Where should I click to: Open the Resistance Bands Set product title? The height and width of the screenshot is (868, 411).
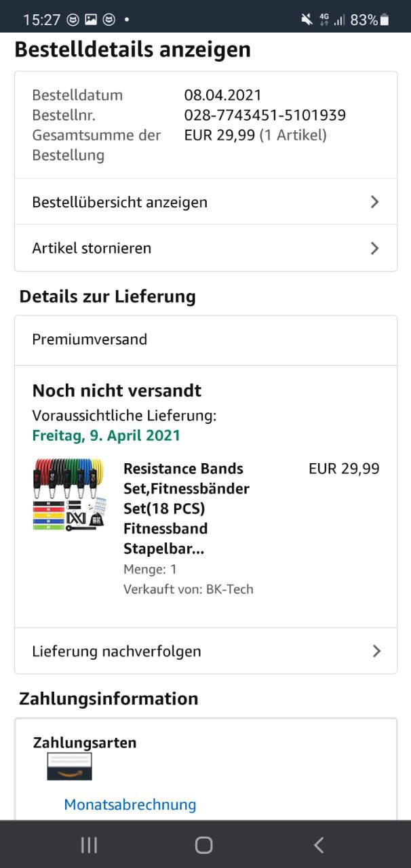tap(186, 508)
